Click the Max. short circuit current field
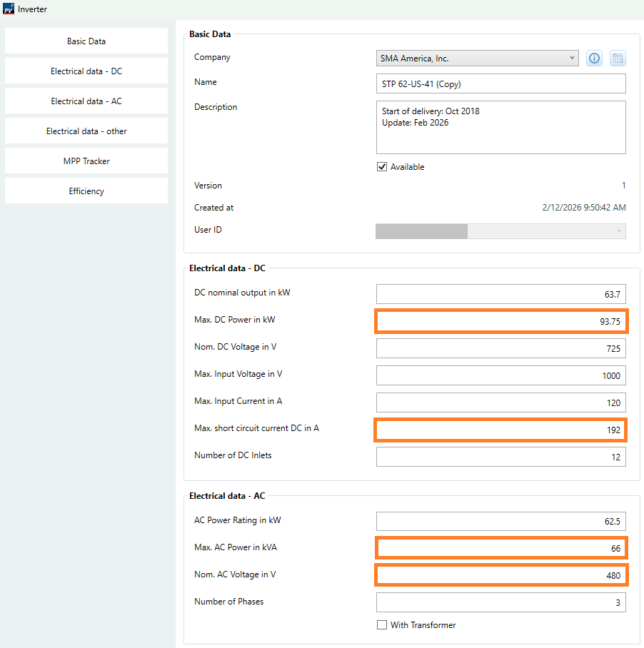Screen dimensions: 644x648 tap(500, 430)
